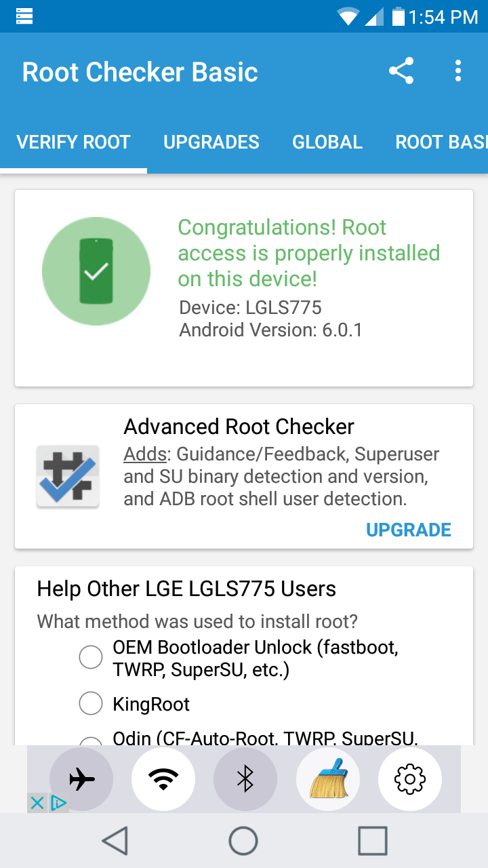Toggle airplane mode in the ad bar
Image resolution: width=488 pixels, height=868 pixels.
(x=81, y=780)
